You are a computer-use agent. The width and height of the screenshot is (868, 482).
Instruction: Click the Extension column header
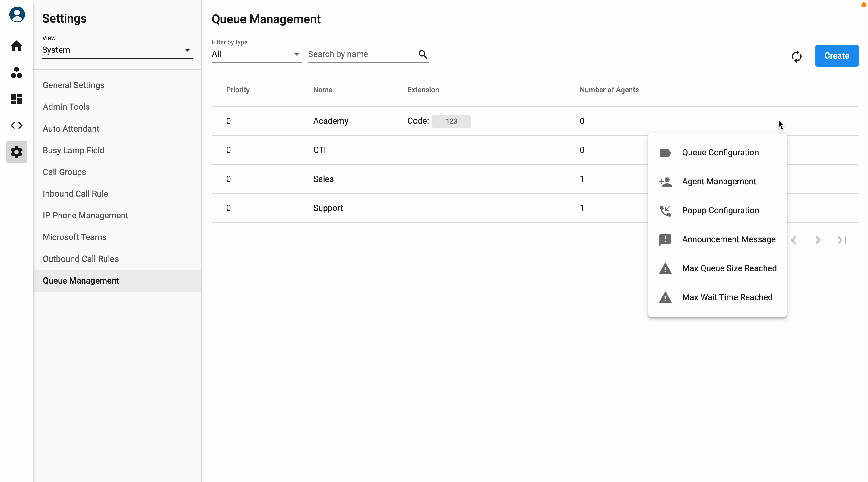[x=423, y=90]
